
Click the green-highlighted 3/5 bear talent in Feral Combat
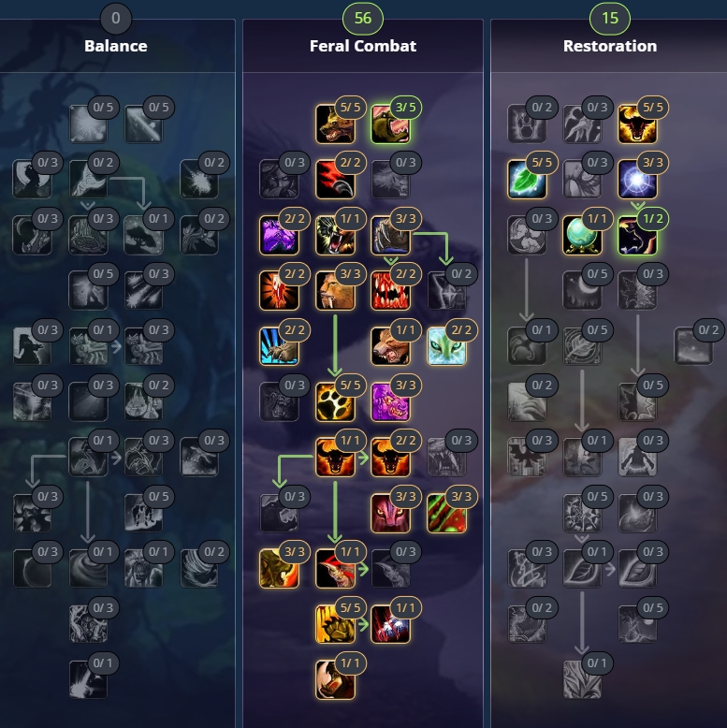pos(390,124)
